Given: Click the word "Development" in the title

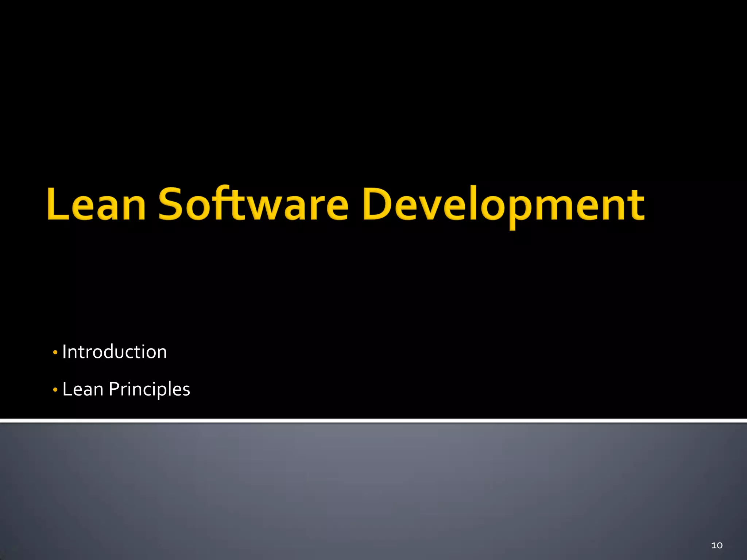Looking at the screenshot, I should click(x=503, y=205).
